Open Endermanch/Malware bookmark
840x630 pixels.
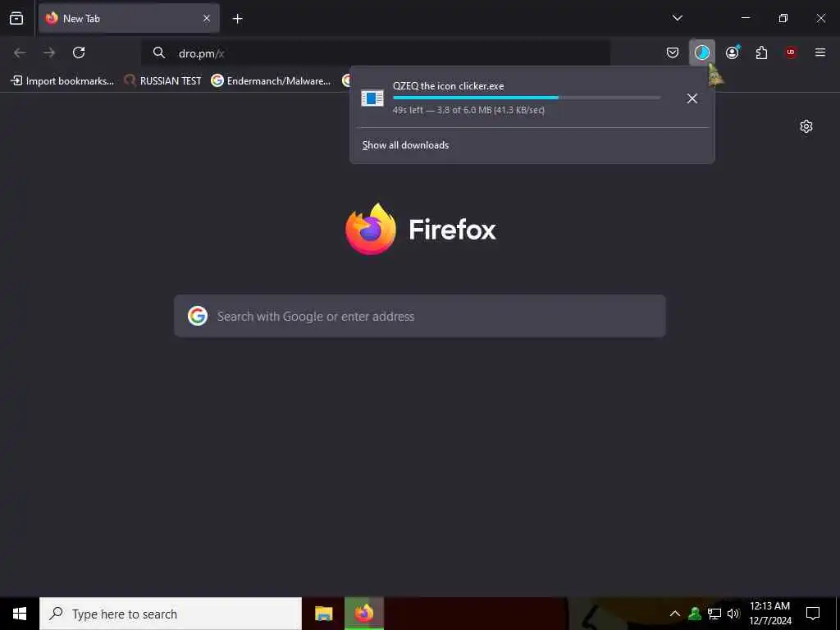(271, 81)
